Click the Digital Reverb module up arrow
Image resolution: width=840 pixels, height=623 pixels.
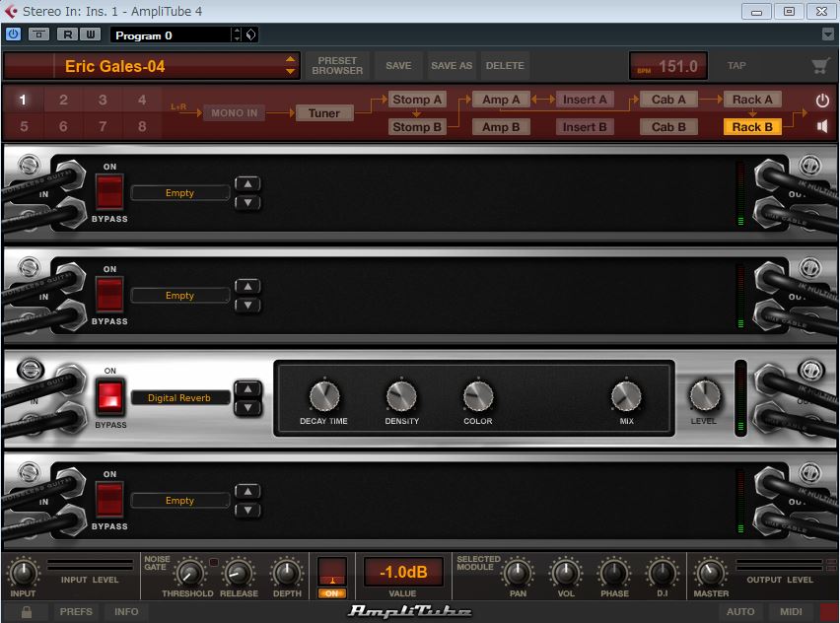click(248, 389)
